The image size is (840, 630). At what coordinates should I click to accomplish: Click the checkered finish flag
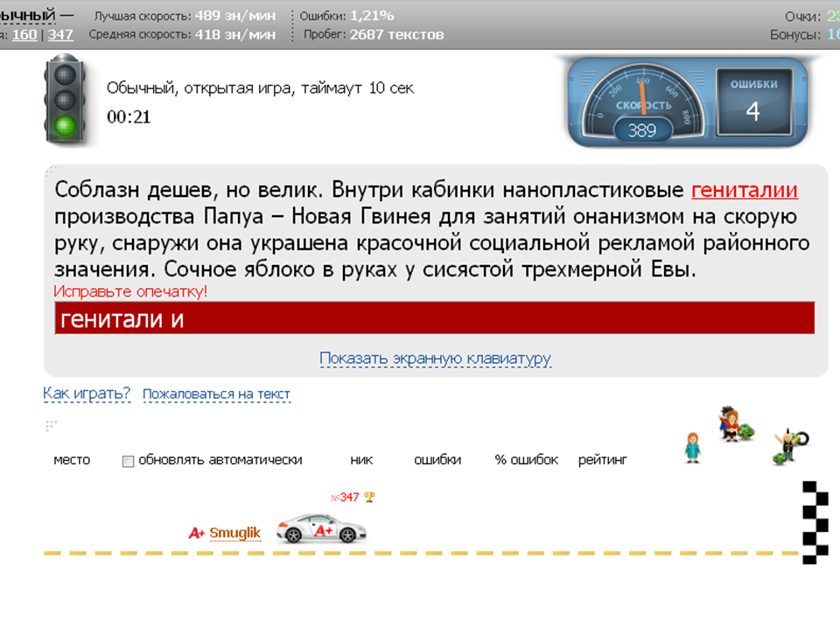pos(815,522)
